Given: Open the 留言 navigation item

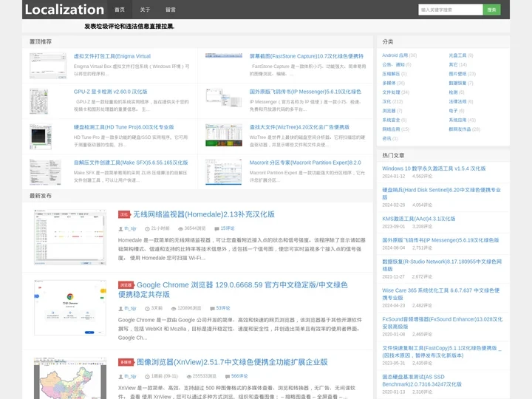Looking at the screenshot, I should [x=171, y=10].
